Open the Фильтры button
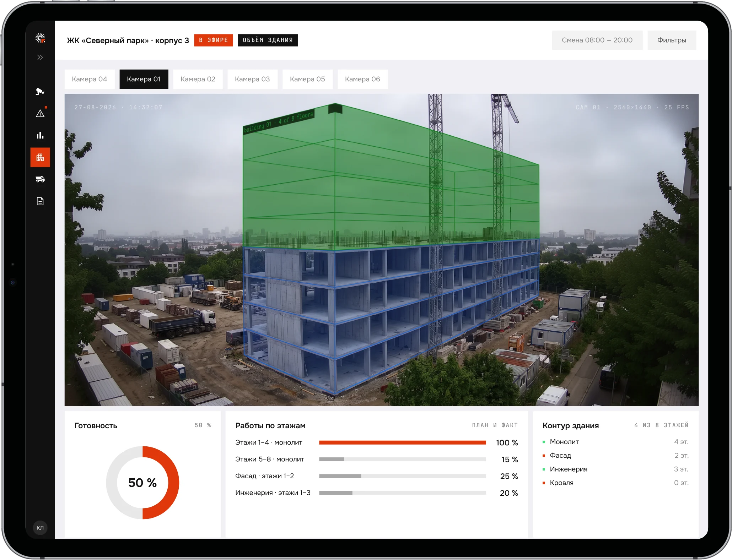The width and height of the screenshot is (732, 560). pos(672,40)
